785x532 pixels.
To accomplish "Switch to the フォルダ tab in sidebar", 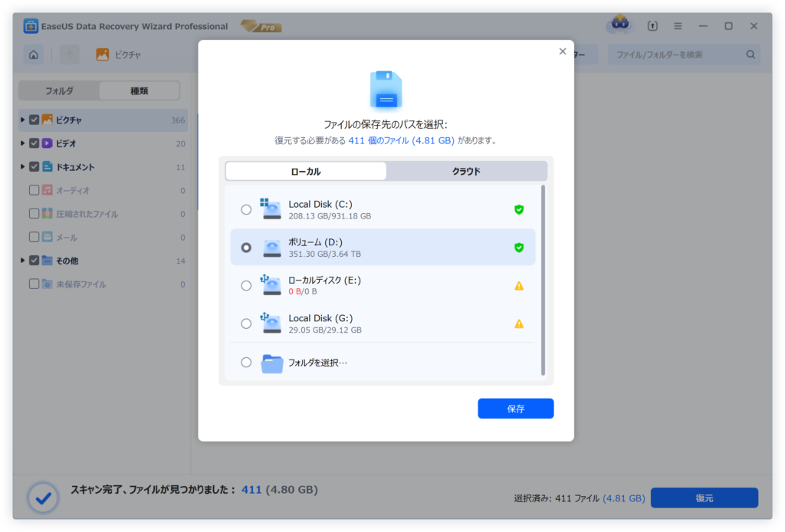I will tap(59, 90).
